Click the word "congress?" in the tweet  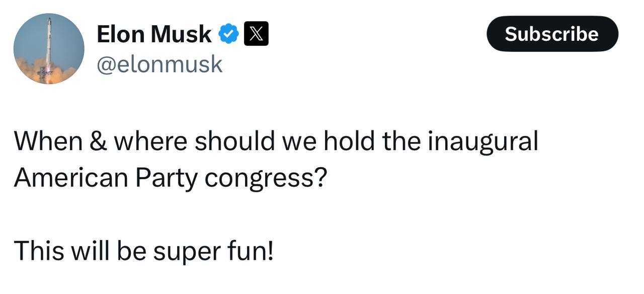pyautogui.click(x=266, y=178)
